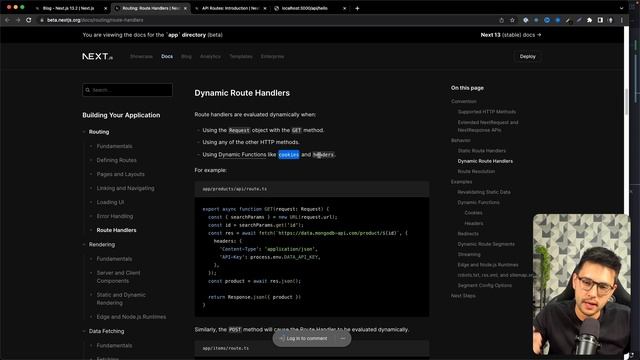Open the ellipsis menu beside Log in to comment
Viewport: 640px width, 360px height.
[342, 338]
